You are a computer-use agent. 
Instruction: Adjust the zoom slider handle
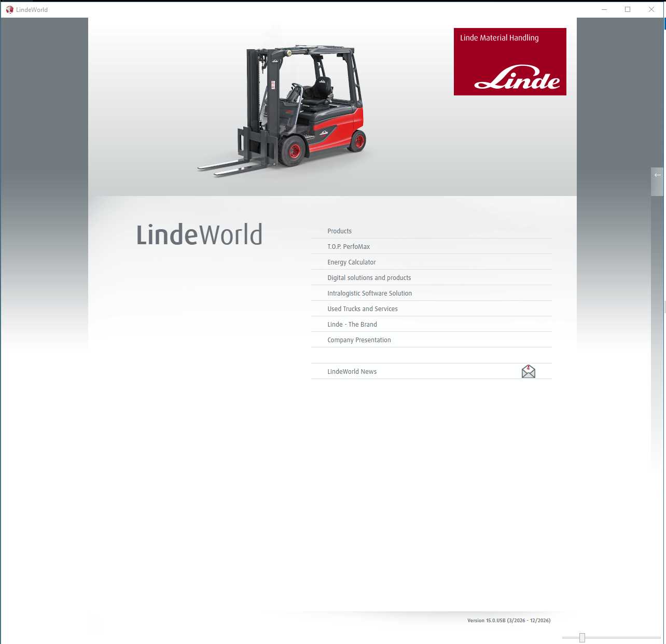[582, 637]
